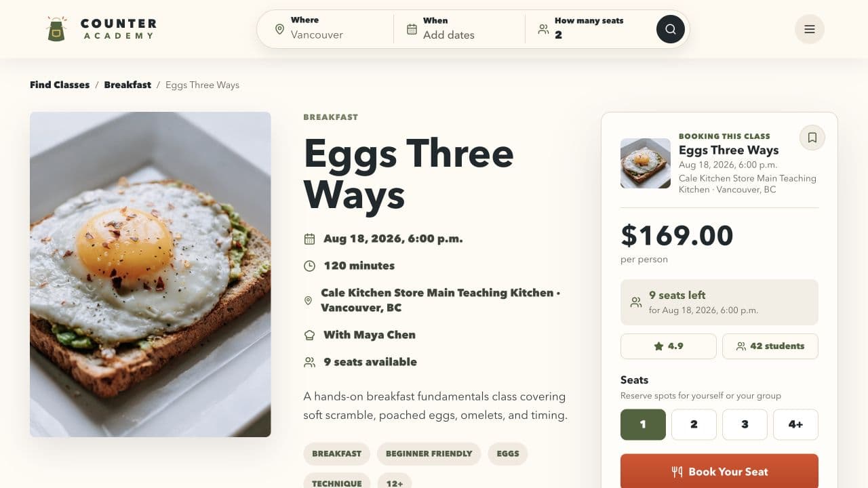Click the chef hat icon by Maya Chen
Screen dimensions: 868x488
pos(309,335)
